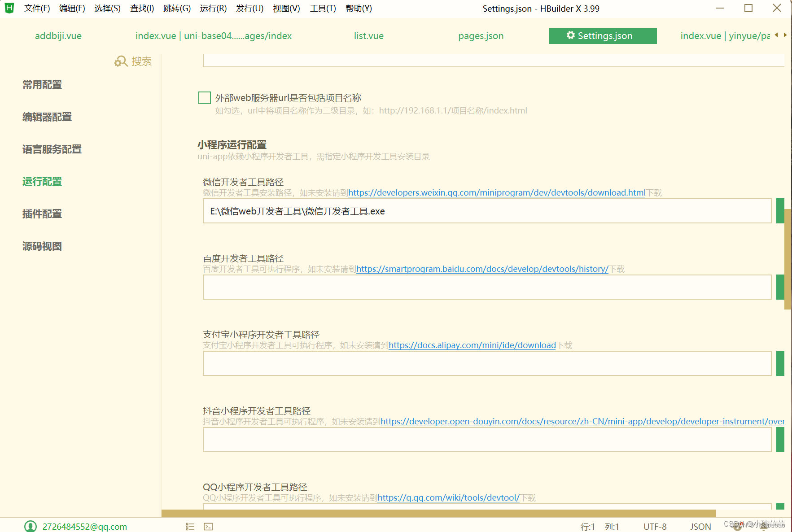Open the outline list icon in status bar

190,527
